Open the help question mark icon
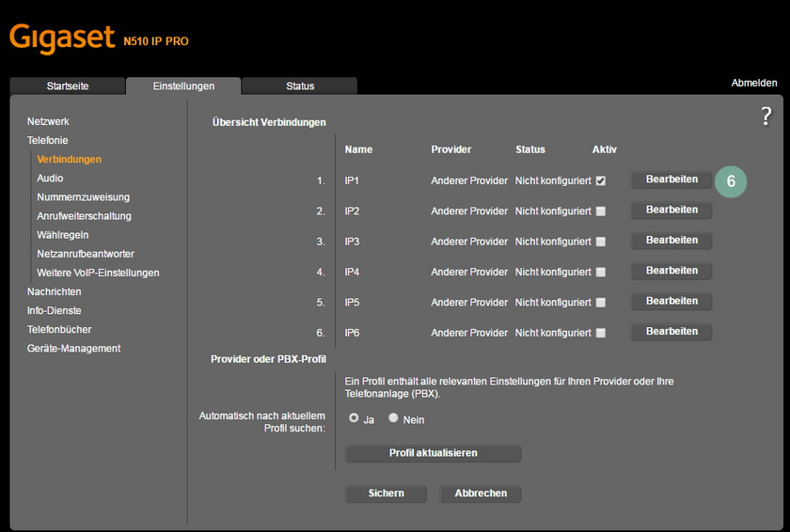 pyautogui.click(x=766, y=116)
